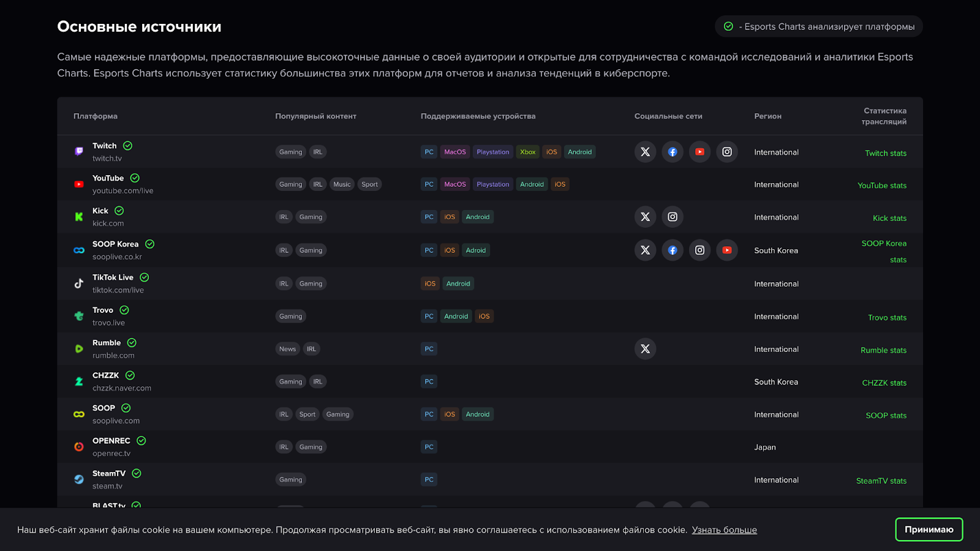Click the Trovo logo icon
Viewport: 980px width, 551px height.
(x=79, y=316)
